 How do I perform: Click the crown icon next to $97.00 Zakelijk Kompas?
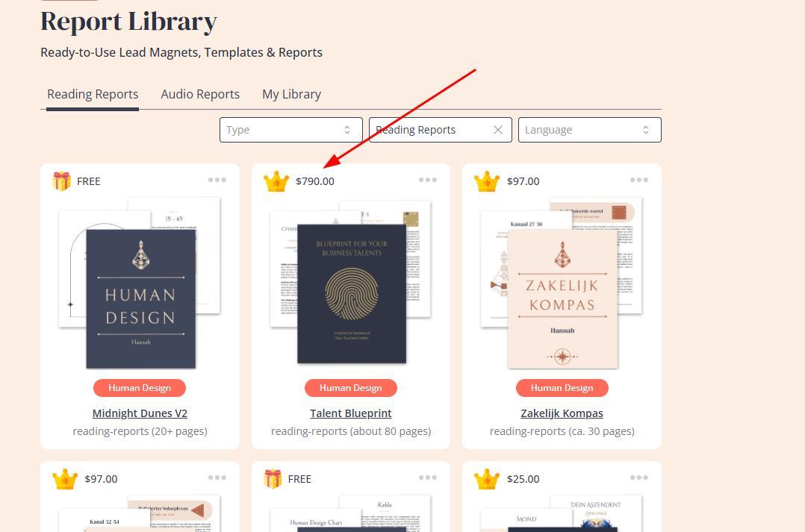click(487, 181)
